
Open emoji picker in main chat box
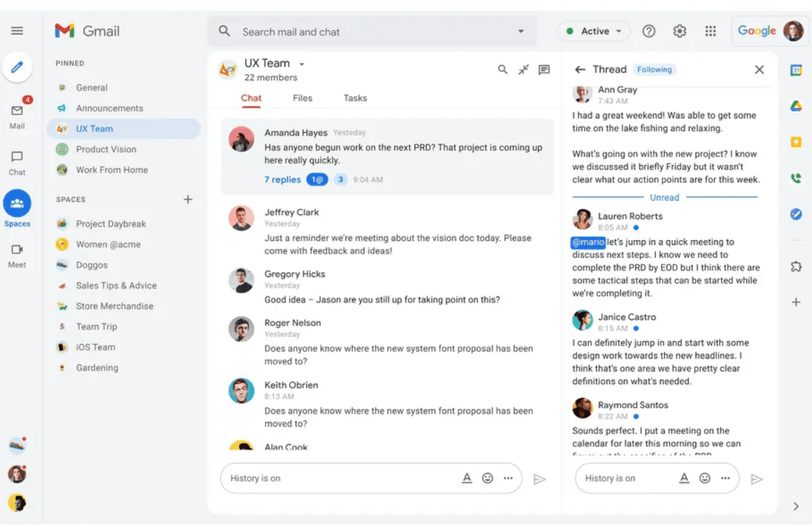(487, 478)
